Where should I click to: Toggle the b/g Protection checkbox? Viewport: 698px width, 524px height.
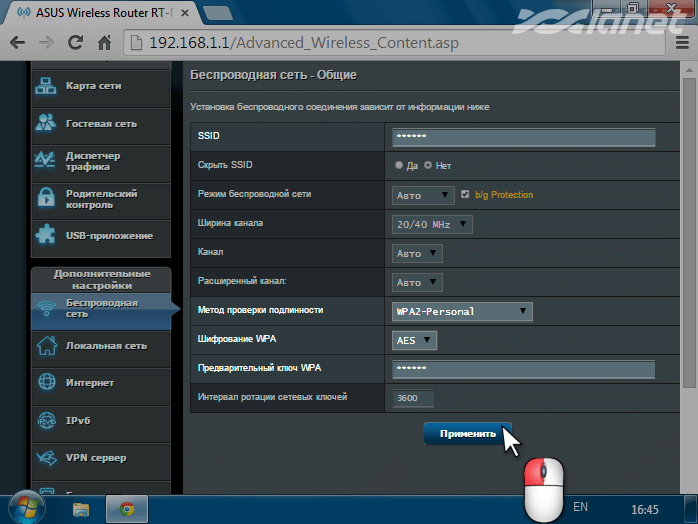[x=465, y=194]
